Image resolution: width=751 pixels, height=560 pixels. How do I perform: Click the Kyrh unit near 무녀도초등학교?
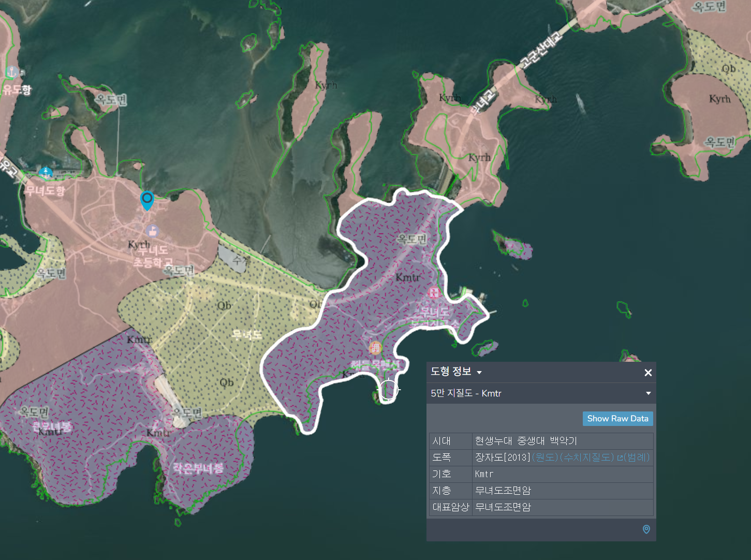click(139, 244)
